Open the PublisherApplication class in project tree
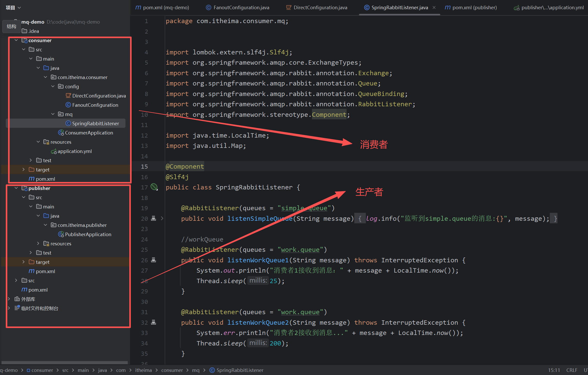588x375 pixels. click(88, 234)
